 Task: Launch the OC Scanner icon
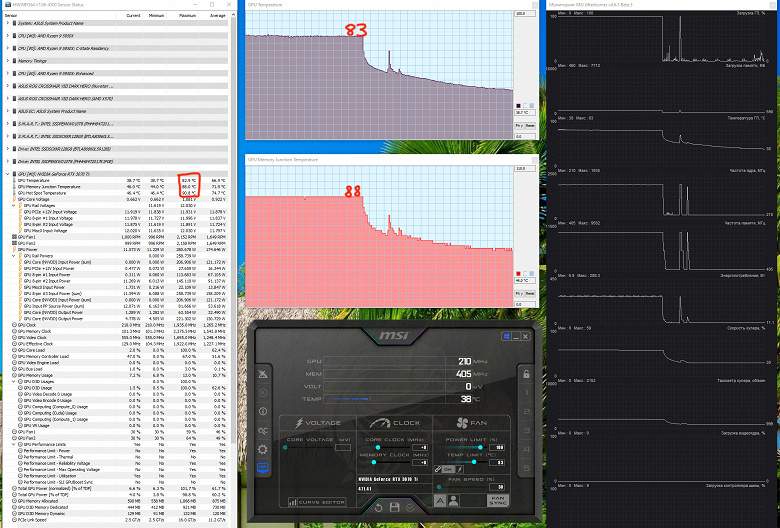(x=263, y=430)
